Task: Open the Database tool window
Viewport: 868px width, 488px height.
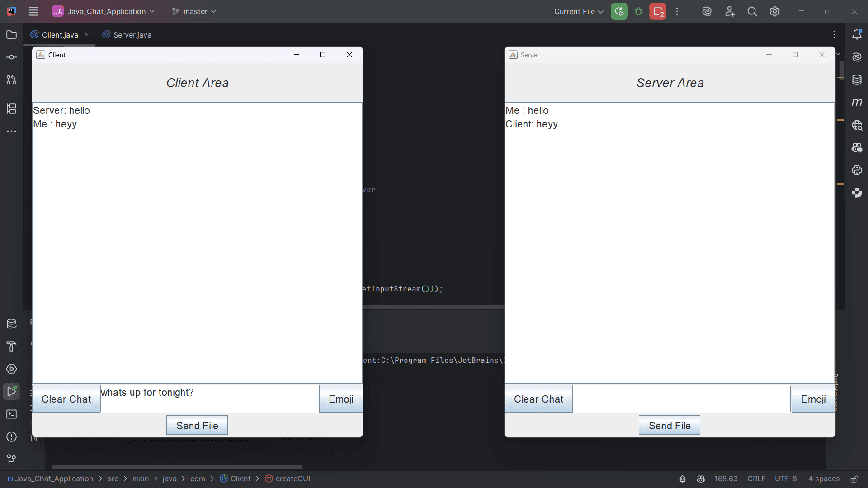Action: pyautogui.click(x=857, y=80)
